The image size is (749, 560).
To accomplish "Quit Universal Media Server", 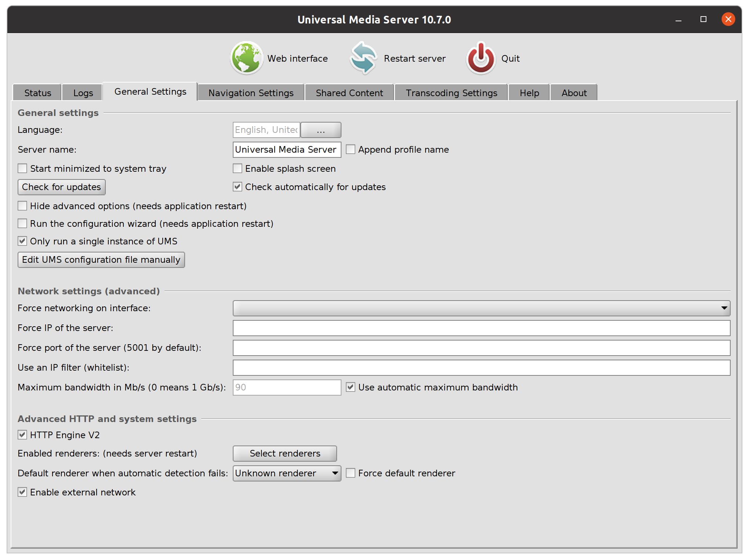I will click(492, 58).
